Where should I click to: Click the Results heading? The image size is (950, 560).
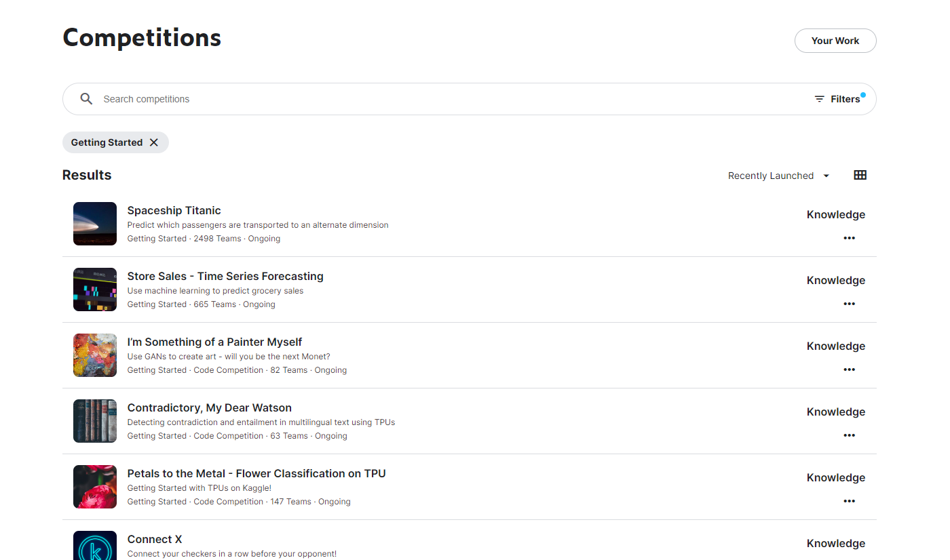coord(87,175)
